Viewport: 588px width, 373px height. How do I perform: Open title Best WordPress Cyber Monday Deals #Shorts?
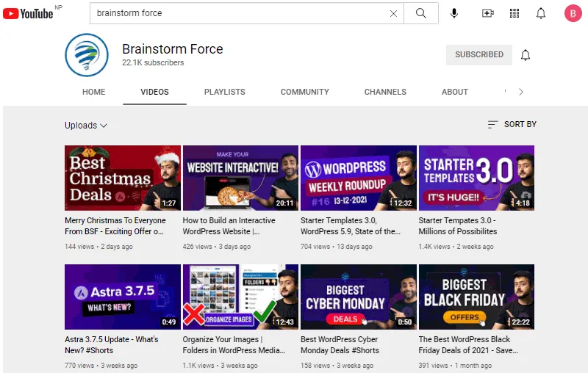pyautogui.click(x=340, y=345)
